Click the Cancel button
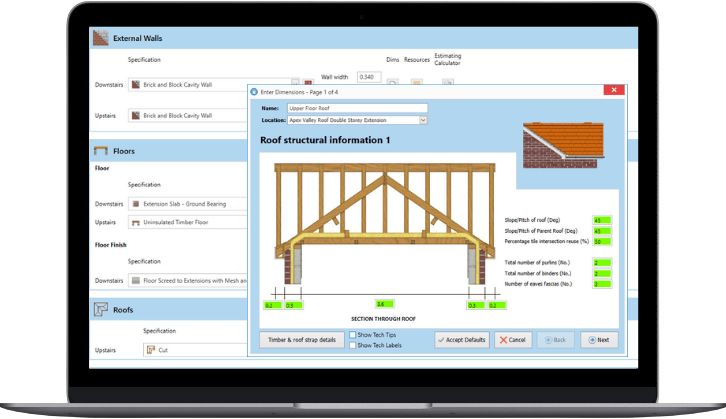726x419 pixels. [x=513, y=340]
